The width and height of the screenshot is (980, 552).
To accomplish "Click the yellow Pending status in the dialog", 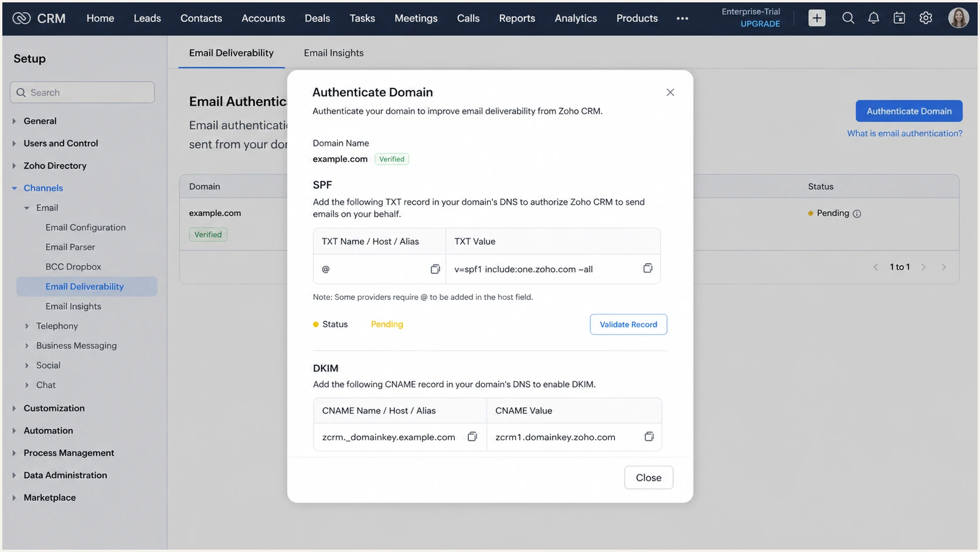I will pyautogui.click(x=387, y=324).
